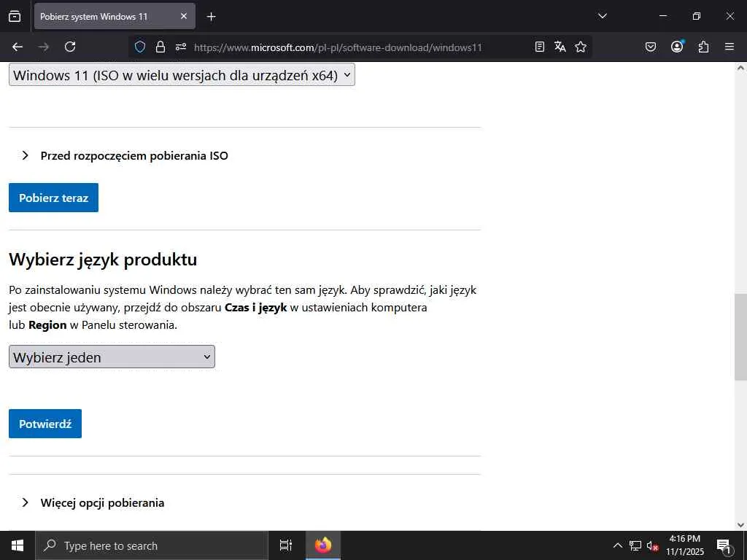Screen dimensions: 747x560
Task: Go back to previous page
Action: 18,47
